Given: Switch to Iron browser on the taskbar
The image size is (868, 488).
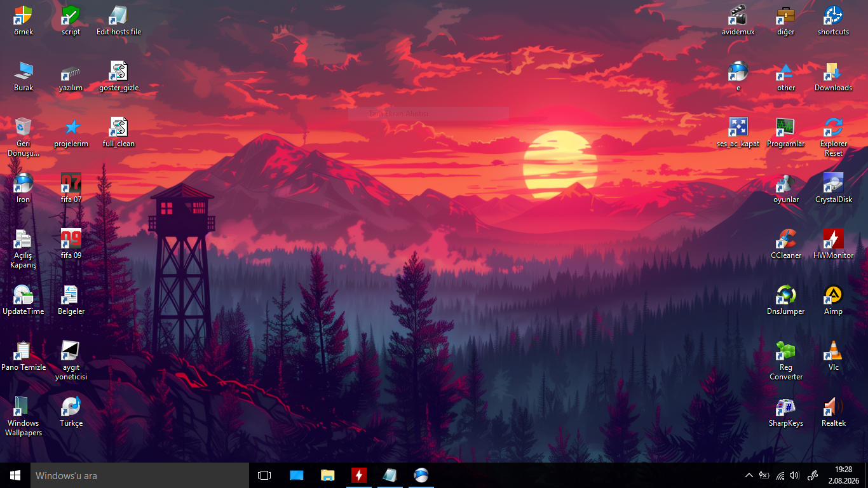Looking at the screenshot, I should [421, 475].
